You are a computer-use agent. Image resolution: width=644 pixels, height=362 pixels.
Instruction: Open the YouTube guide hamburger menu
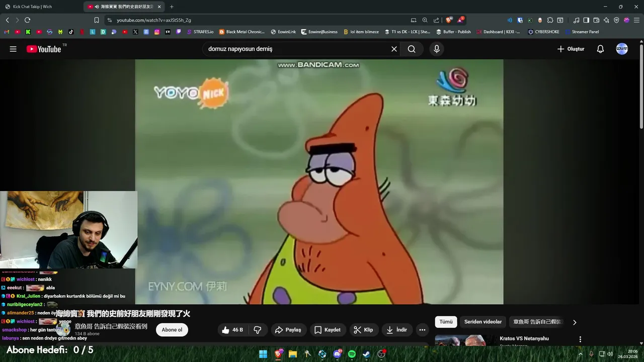click(x=13, y=49)
